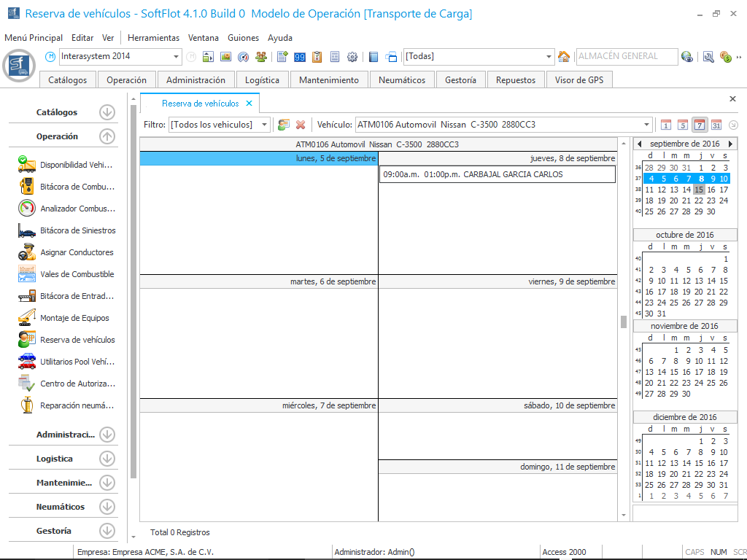Viewport: 747px width, 560px height.
Task: Click the home icon beside Almacén General
Action: [x=563, y=57]
